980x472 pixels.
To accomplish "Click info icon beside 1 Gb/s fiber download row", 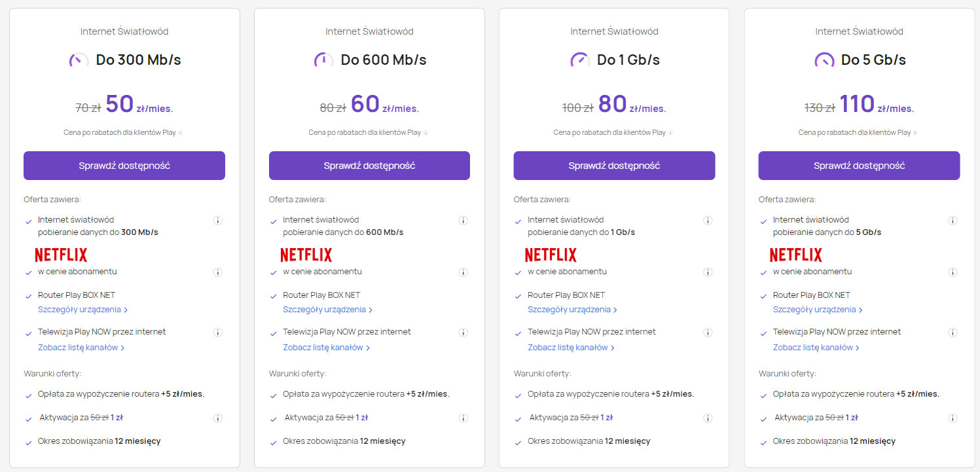I will [708, 221].
